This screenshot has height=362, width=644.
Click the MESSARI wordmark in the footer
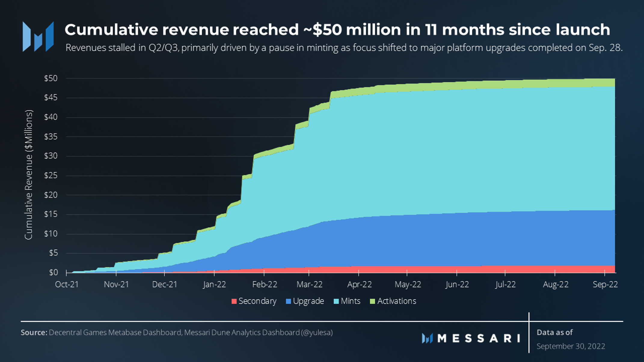[479, 339]
